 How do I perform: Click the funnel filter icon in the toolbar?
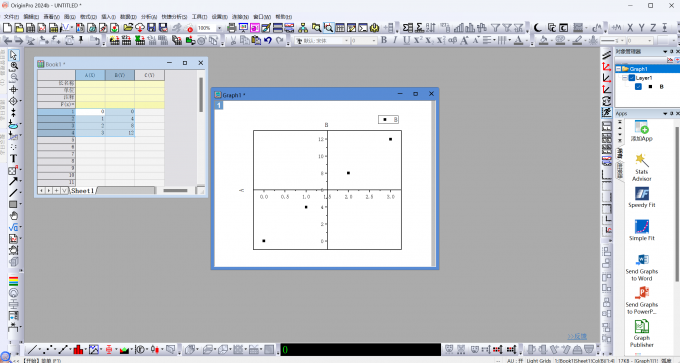tap(495, 28)
